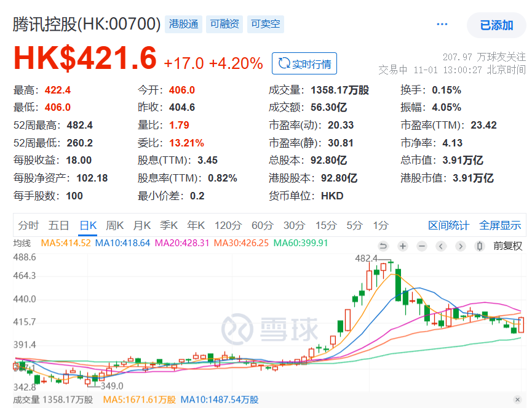Screen dimensions: 532x408
Task: Click the 委比 value 13.21%
Action: click(186, 143)
